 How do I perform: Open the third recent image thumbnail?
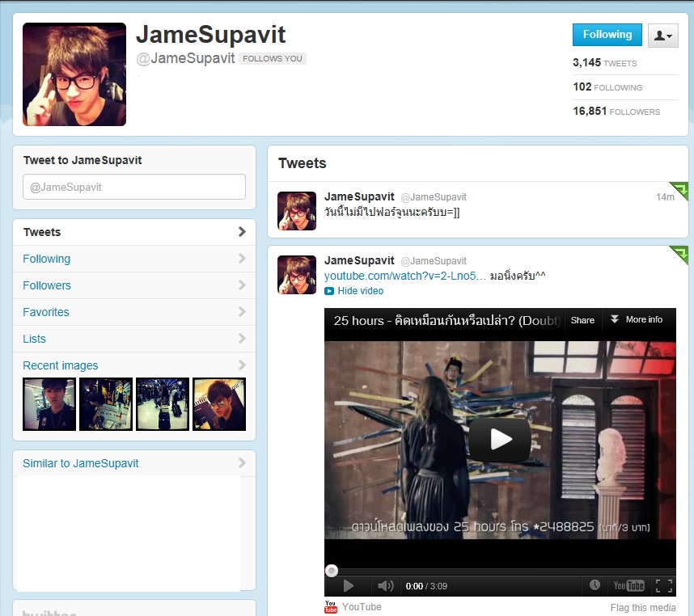[x=163, y=404]
